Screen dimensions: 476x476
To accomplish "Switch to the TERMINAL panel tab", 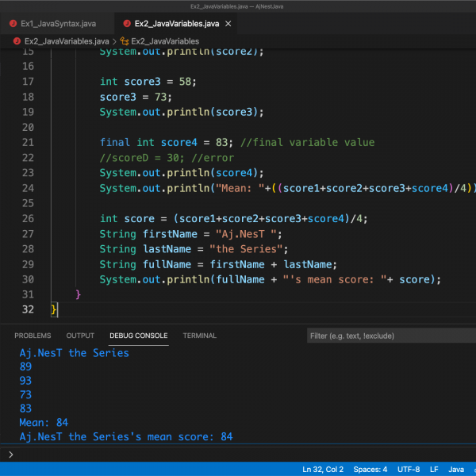I will (x=199, y=336).
